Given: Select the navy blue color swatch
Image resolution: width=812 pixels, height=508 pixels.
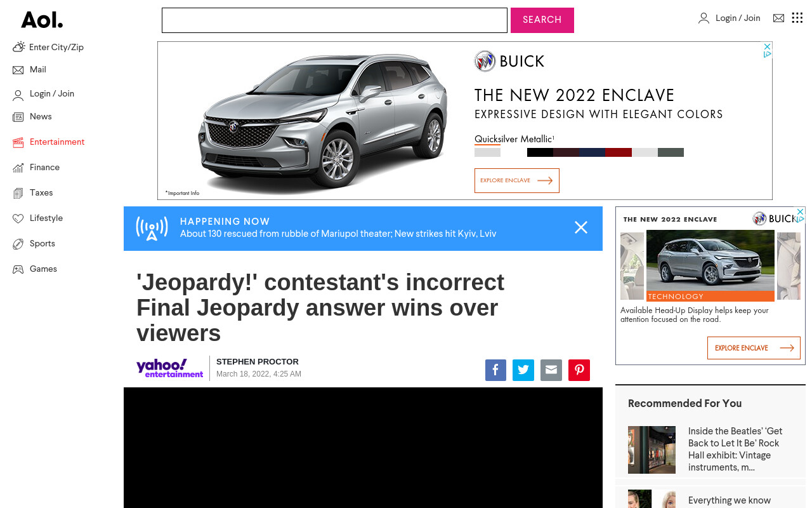Looking at the screenshot, I should point(592,152).
